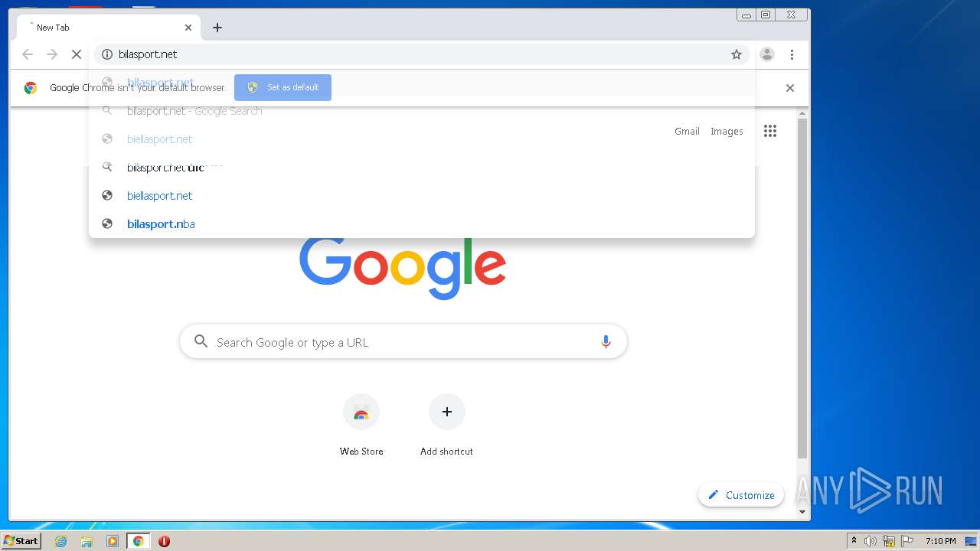Viewport: 980px width, 551px height.
Task: Bookmark this page with the star icon
Action: click(737, 54)
